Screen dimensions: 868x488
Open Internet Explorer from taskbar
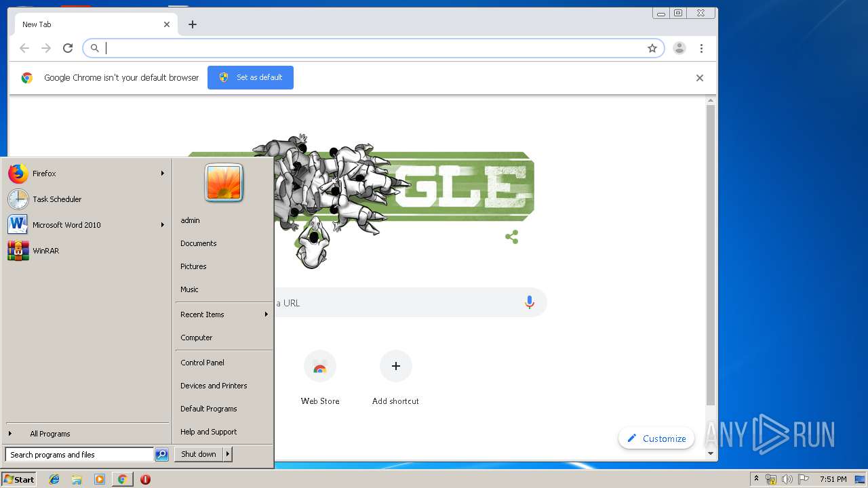pos(54,479)
